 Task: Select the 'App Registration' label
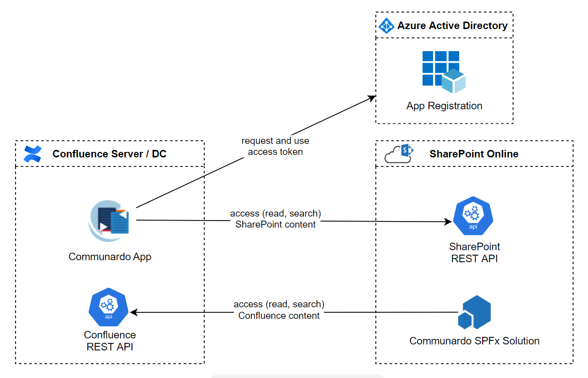(444, 106)
